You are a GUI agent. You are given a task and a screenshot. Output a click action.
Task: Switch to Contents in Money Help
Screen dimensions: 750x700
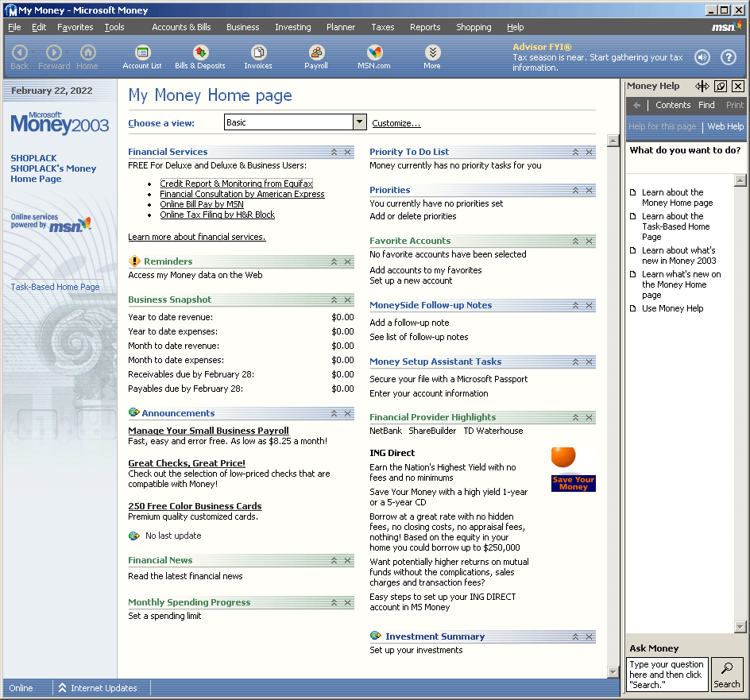672,105
